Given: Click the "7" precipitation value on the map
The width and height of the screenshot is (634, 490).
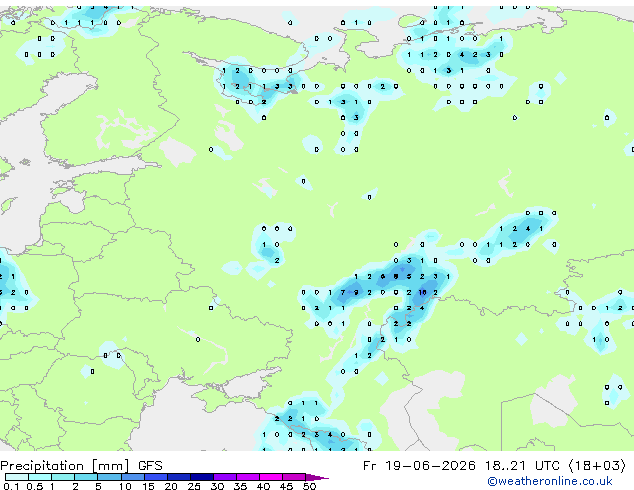Looking at the screenshot, I should coord(343,292).
